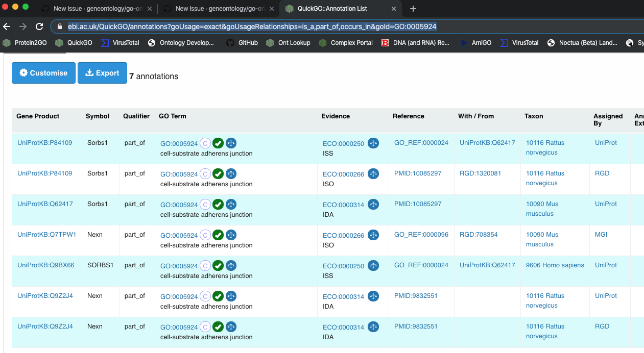Open the ECO:0000266 chart icon in the RGD:1320081 row
Viewport: 644px width, 353px height.
pyautogui.click(x=373, y=174)
